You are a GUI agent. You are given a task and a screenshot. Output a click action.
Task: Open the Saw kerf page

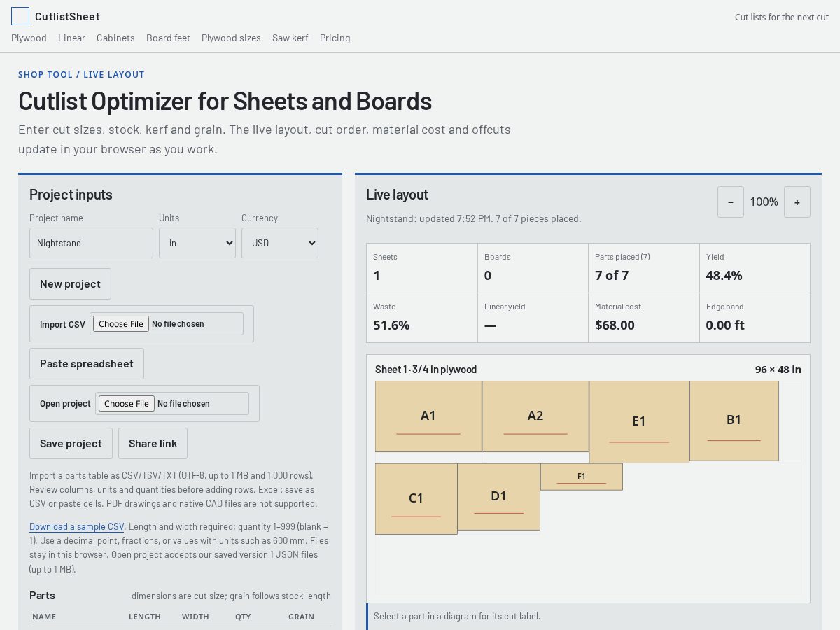tap(290, 38)
